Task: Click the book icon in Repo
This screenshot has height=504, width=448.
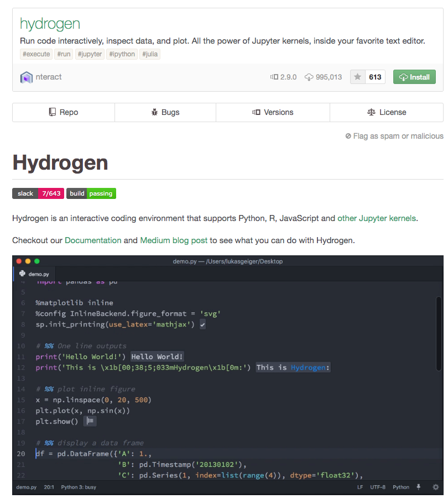Action: 52,112
